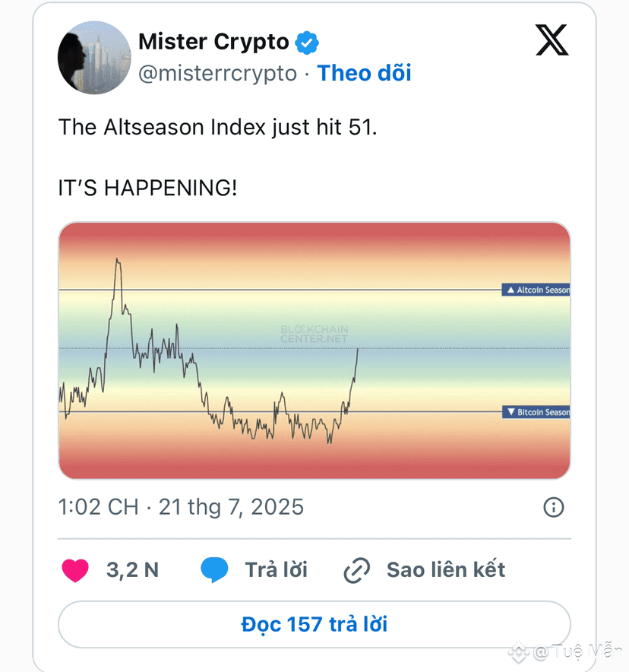This screenshot has height=672, width=629.
Task: Follow via the Theo dõi link
Action: (364, 73)
